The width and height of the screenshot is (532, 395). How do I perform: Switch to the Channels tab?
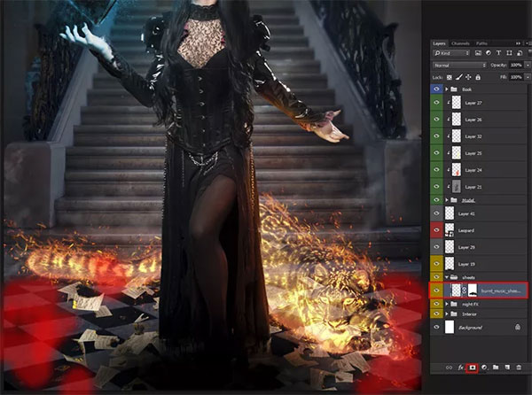click(x=460, y=43)
